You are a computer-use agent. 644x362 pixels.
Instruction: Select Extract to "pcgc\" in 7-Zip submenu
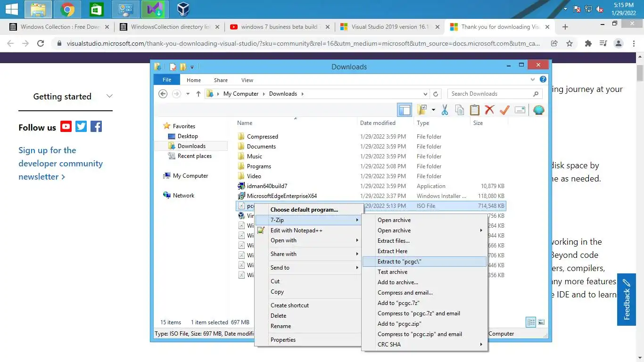pyautogui.click(x=424, y=262)
